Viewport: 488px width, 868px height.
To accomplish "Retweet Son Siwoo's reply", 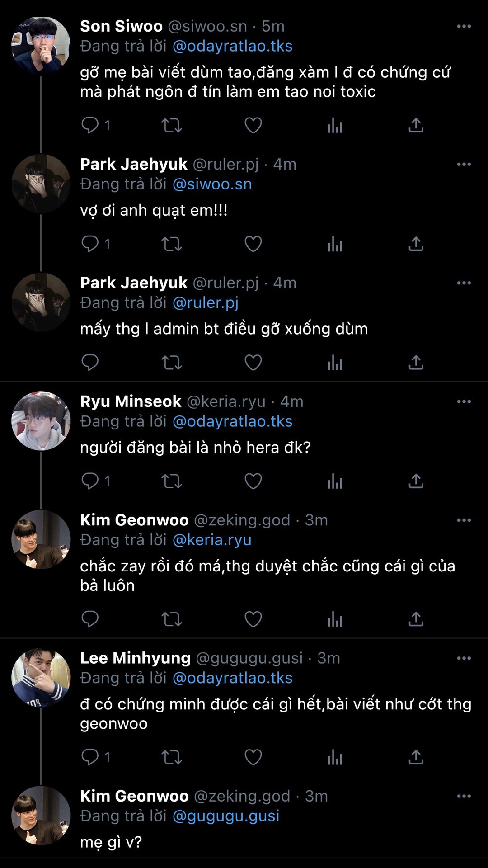I will click(x=172, y=125).
